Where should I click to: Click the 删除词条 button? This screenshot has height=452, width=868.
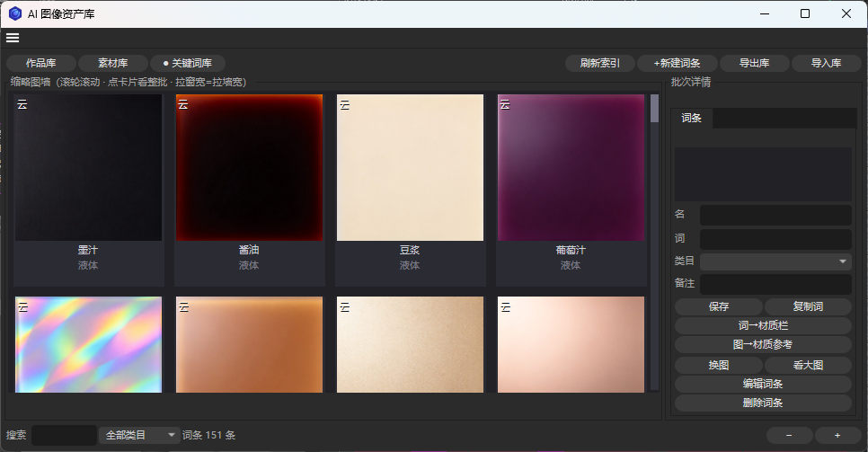coord(763,403)
